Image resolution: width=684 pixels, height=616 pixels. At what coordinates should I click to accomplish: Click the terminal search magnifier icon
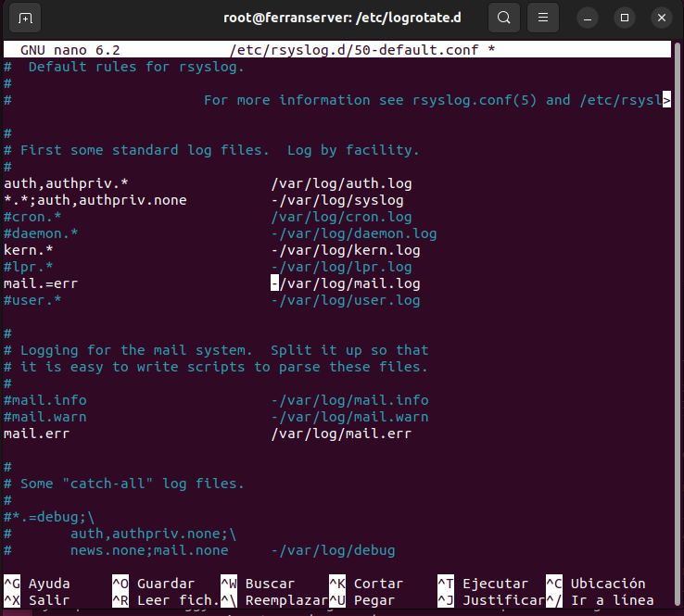pos(504,18)
